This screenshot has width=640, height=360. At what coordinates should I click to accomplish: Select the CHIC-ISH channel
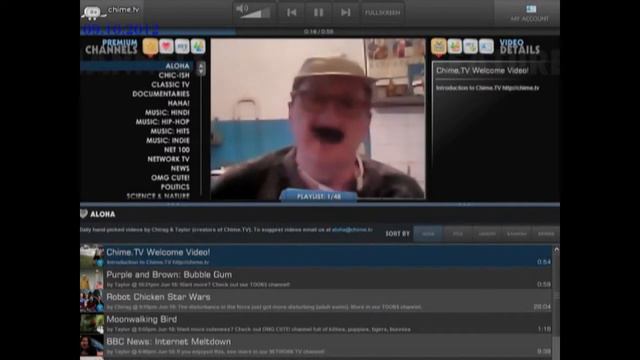pyautogui.click(x=174, y=75)
